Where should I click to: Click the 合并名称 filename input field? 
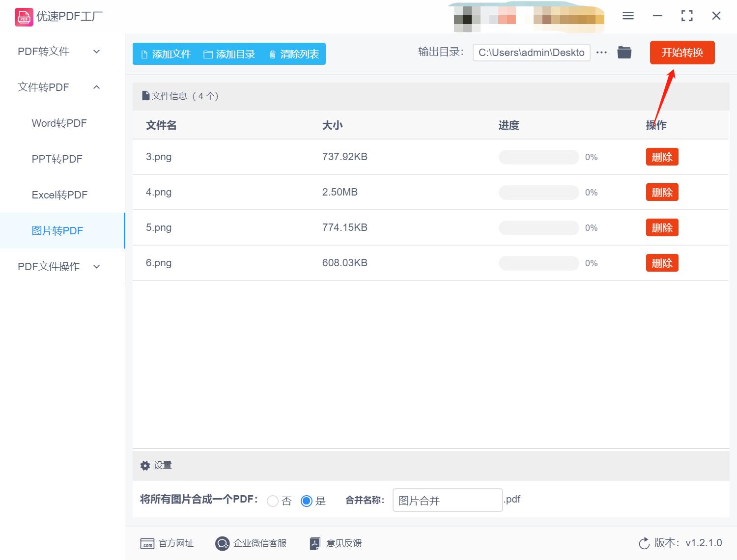click(x=447, y=500)
